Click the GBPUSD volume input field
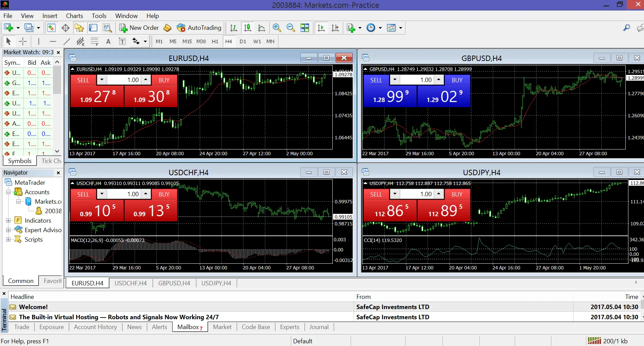This screenshot has height=346, width=644. pos(417,80)
